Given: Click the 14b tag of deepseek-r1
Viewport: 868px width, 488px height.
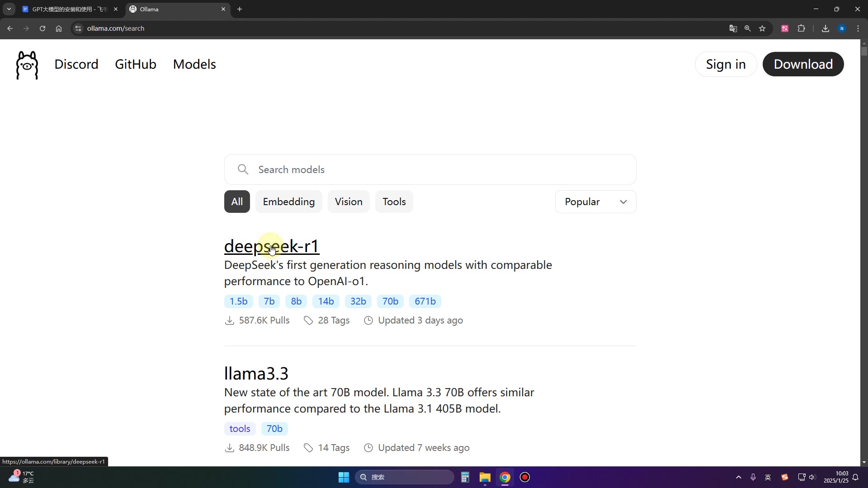Looking at the screenshot, I should point(326,301).
